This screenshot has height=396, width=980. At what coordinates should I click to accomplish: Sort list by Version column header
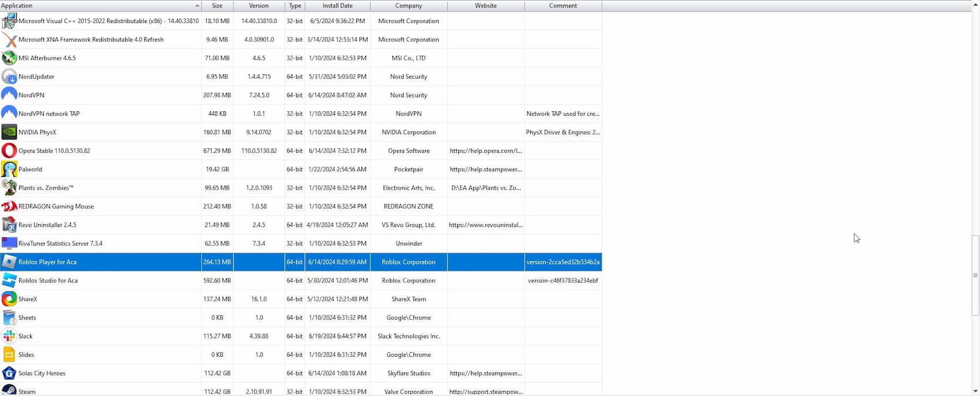pyautogui.click(x=259, y=6)
